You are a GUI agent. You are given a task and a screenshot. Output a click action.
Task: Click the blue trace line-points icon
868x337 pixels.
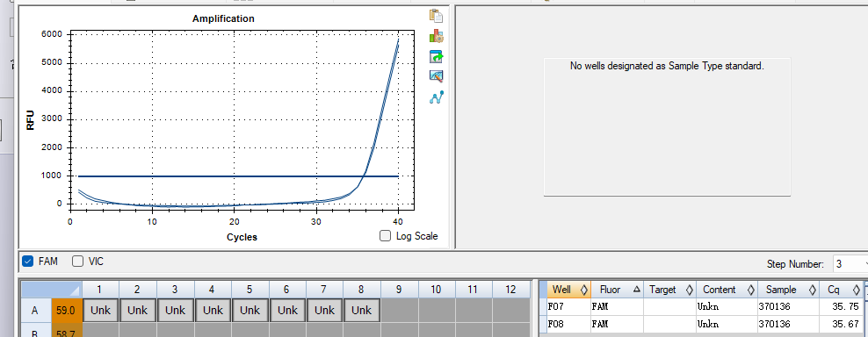coord(437,97)
